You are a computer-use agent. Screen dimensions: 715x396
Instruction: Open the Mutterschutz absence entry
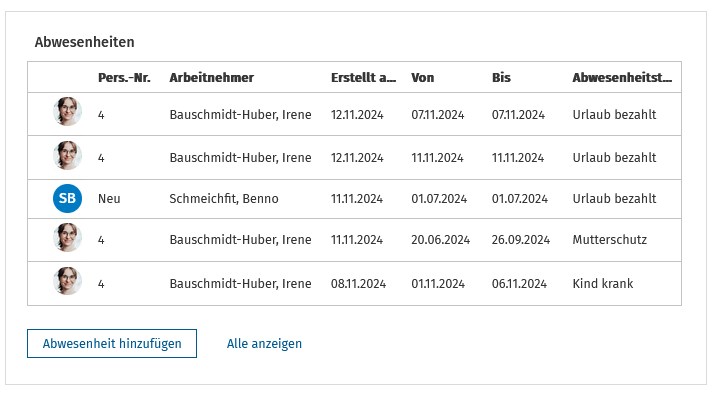(x=610, y=240)
